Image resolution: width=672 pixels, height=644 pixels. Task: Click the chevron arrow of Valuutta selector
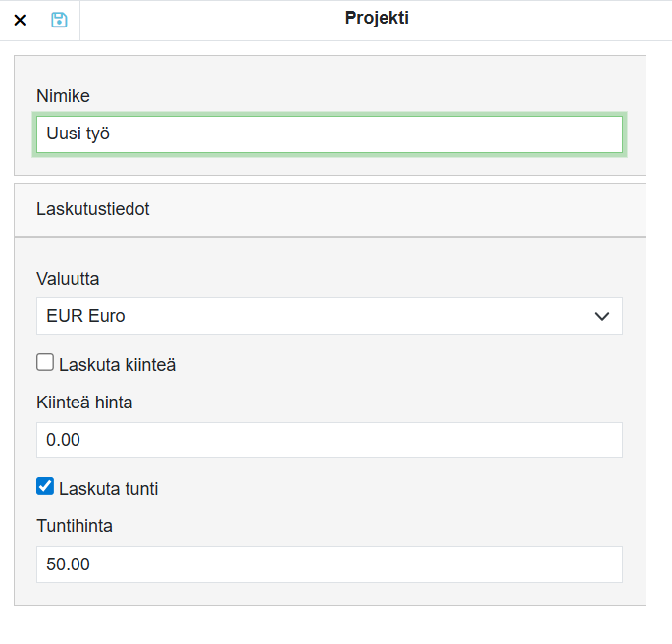coord(602,316)
